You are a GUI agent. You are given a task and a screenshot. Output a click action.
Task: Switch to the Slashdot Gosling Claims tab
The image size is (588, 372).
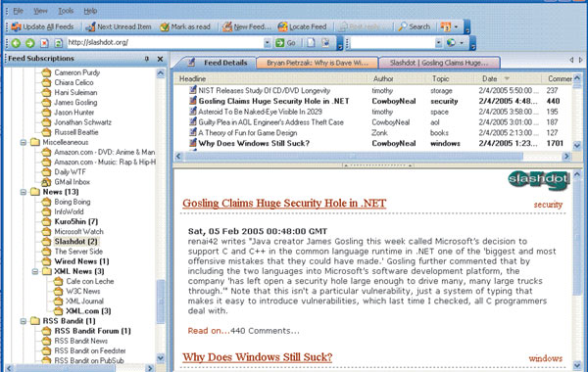tap(439, 63)
